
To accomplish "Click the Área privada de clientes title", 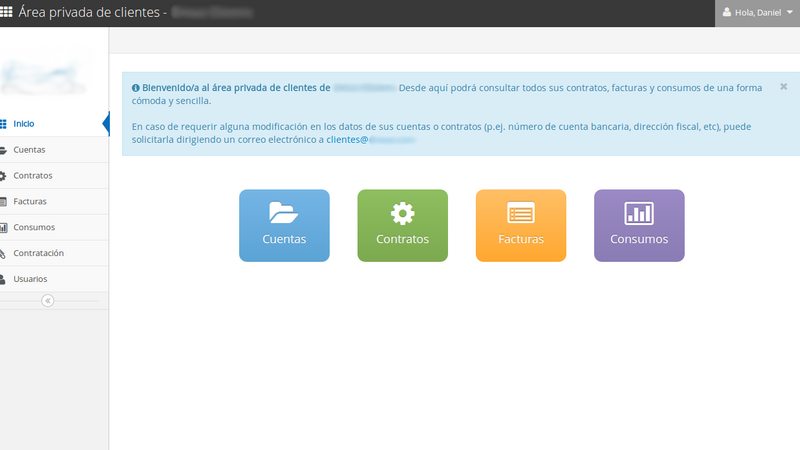I will 89,12.
